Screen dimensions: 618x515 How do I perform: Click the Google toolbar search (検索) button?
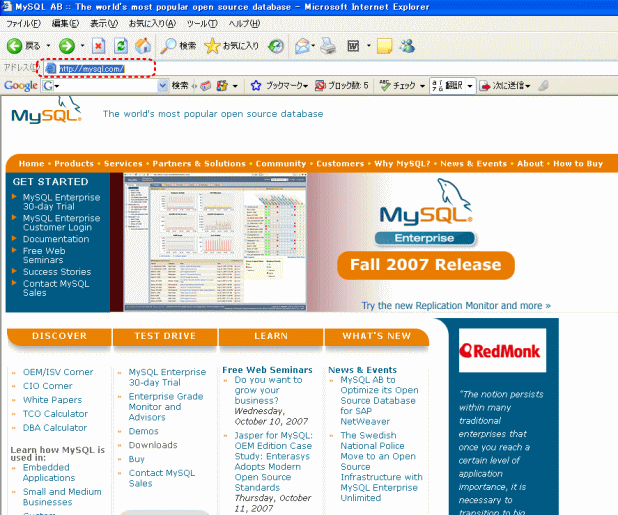(180, 86)
